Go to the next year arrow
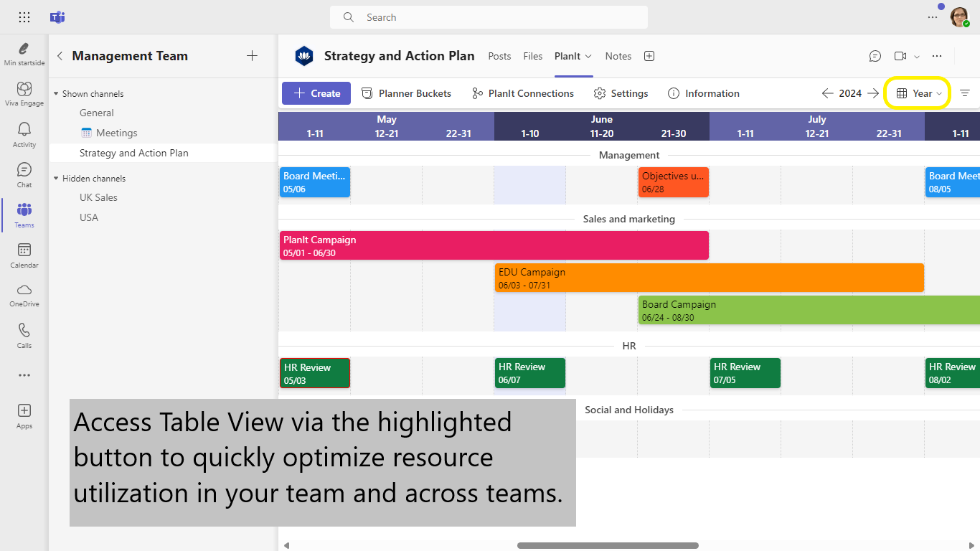Viewport: 980px width, 551px height. [x=873, y=93]
